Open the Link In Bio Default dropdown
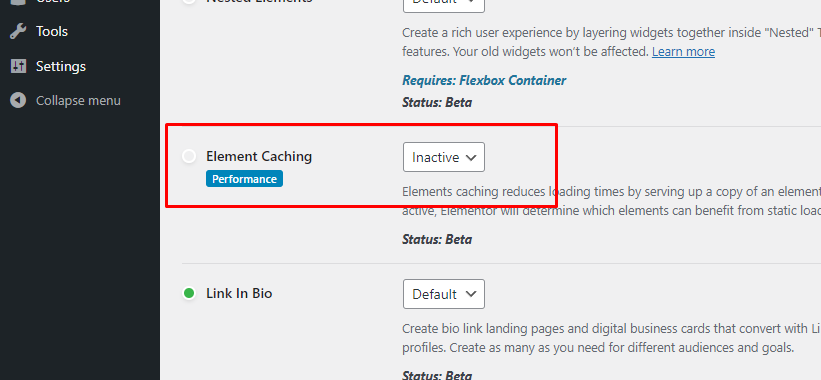821x380 pixels. pyautogui.click(x=444, y=294)
